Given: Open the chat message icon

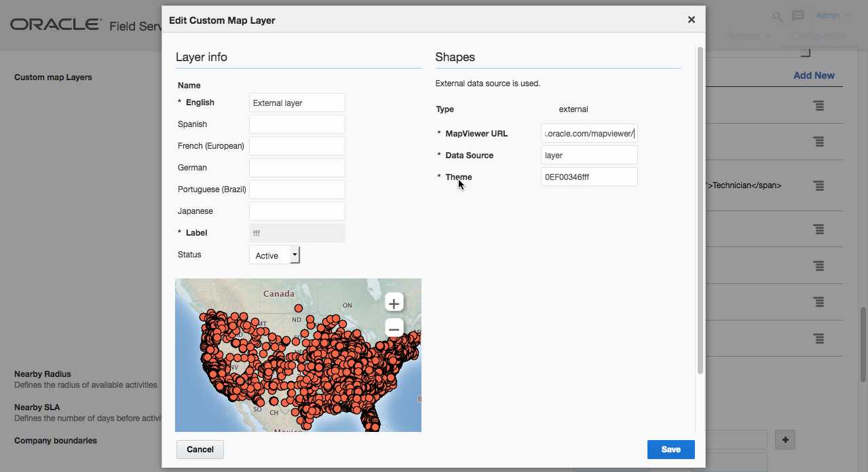Looking at the screenshot, I should [798, 16].
